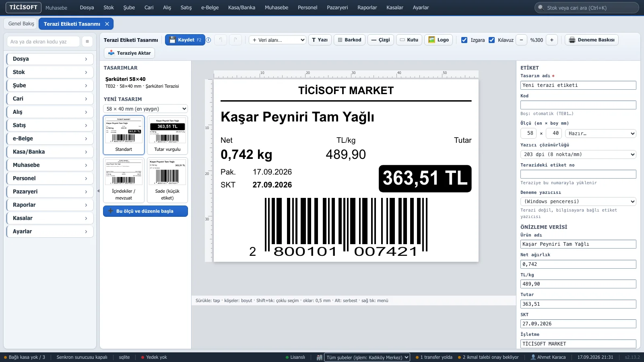Expand the Stok sidebar section

point(50,72)
